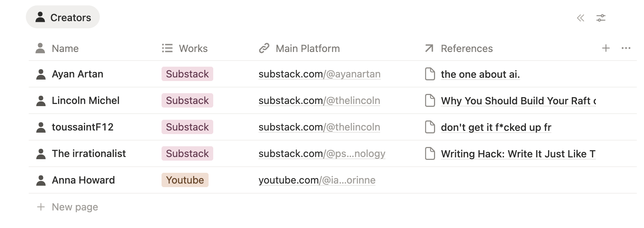This screenshot has height=228, width=644.
Task: Open the Name column header menu
Action: coord(65,48)
